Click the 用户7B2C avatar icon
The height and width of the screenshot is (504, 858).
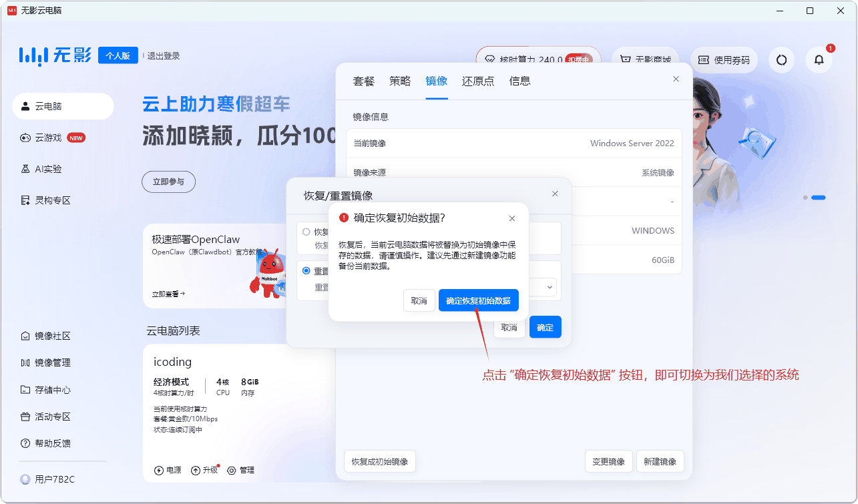[x=25, y=479]
